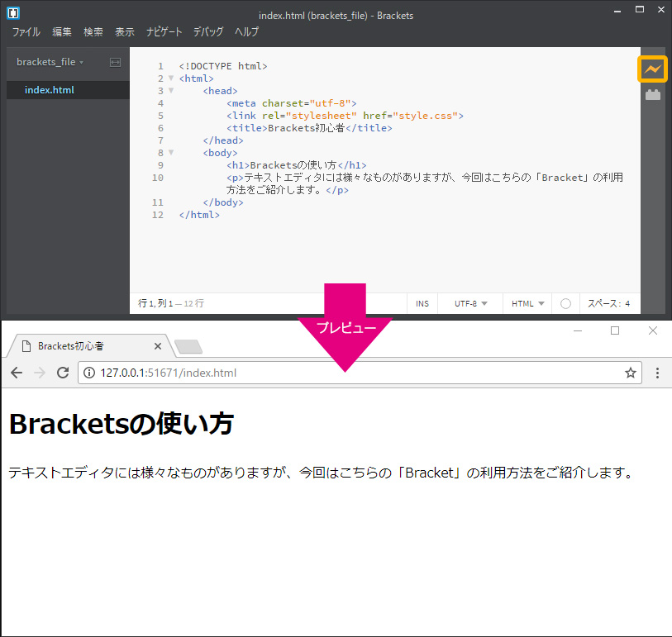The image size is (672, 637).
Task: Collapse the head element fold arrow on line 3
Action: click(171, 91)
